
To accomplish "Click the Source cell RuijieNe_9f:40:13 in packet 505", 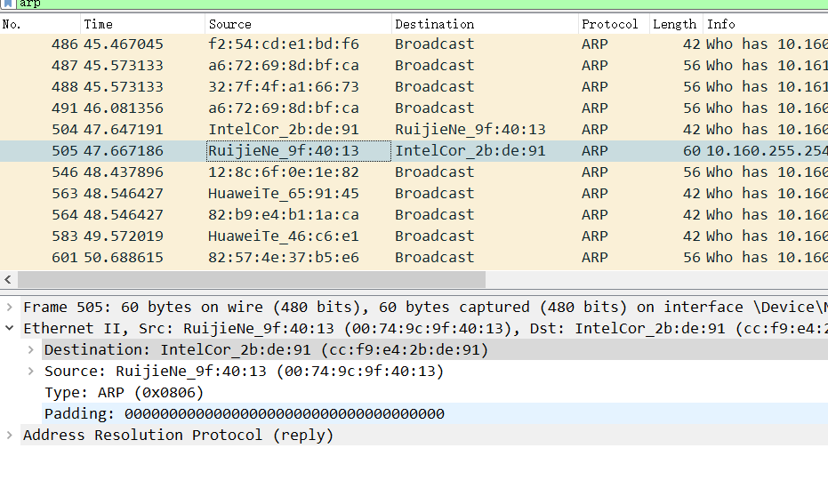I will point(298,151).
